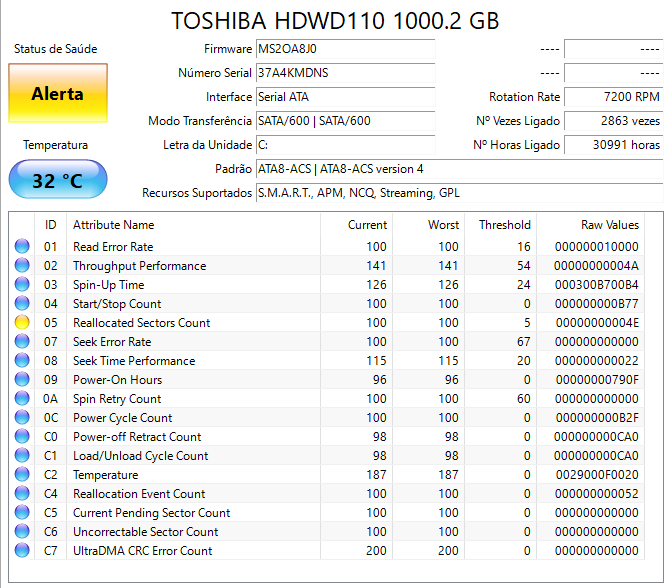672x588 pixels.
Task: Select the Reallocated Sectors Count attribute name
Action: pyautogui.click(x=142, y=323)
